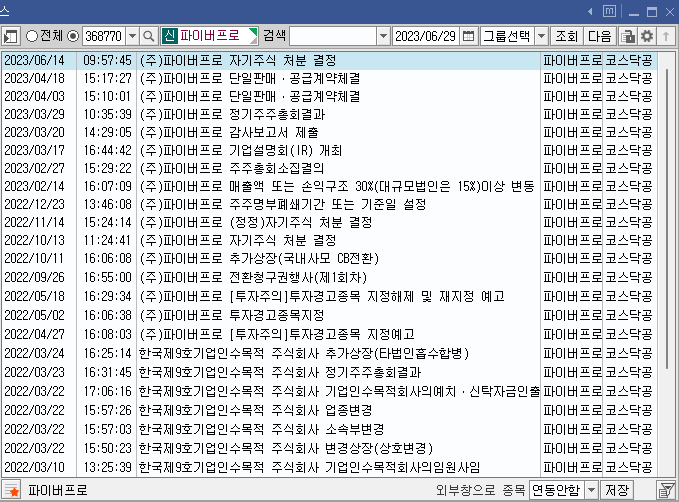Open the 소속부변경 disclosure row
Image resolution: width=679 pixels, height=502 pixels.
click(329, 429)
